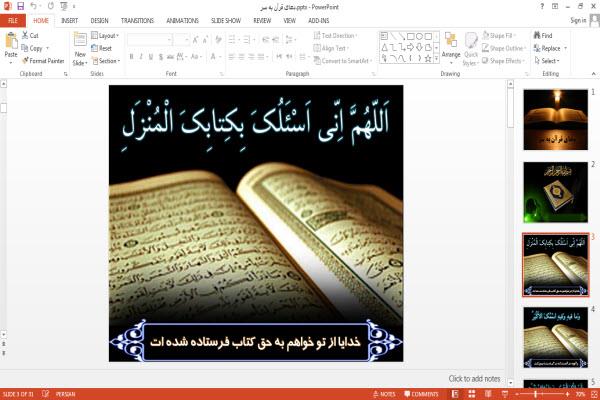Expand the shapes gallery More arrow
Viewport: 600px width, 400px height.
coord(436,58)
